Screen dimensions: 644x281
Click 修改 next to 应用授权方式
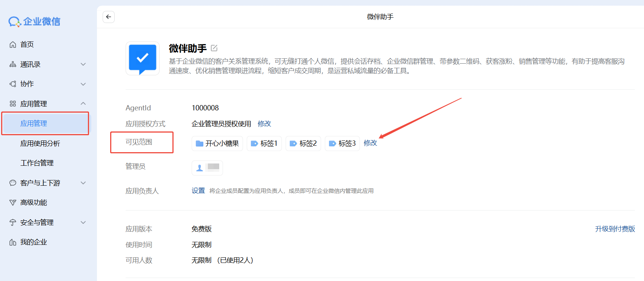coord(264,124)
